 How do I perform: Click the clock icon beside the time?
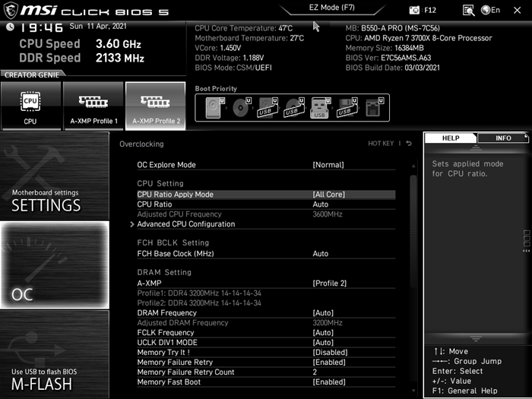coord(10,27)
